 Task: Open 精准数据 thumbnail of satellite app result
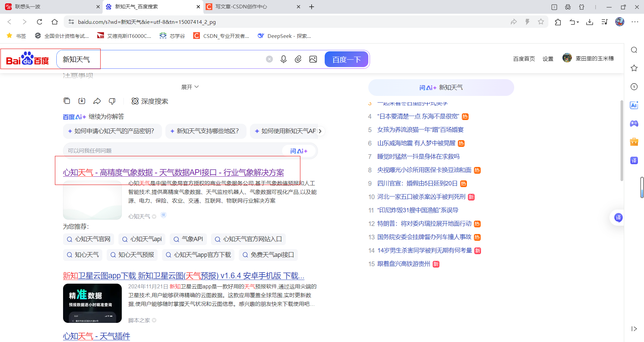pos(92,303)
